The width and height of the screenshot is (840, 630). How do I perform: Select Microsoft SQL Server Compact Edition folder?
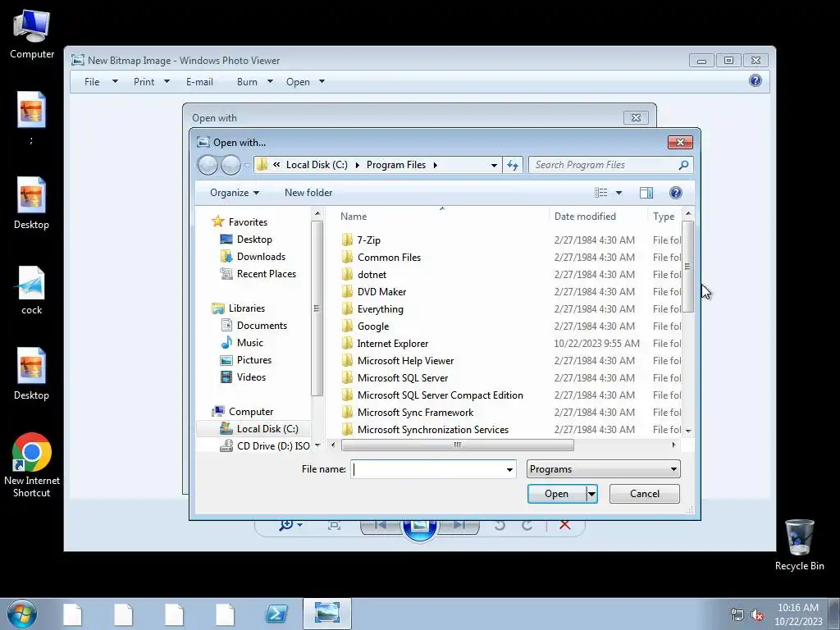point(440,395)
